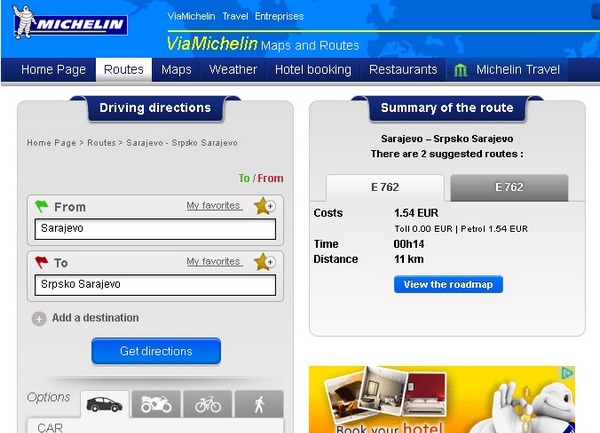Switch to the second E 762 route tab
600x433 pixels.
click(x=509, y=187)
